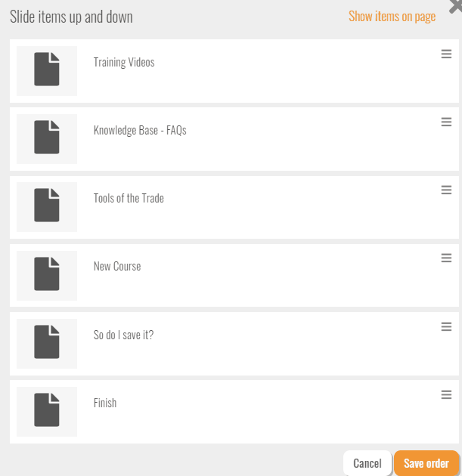The width and height of the screenshot is (462, 476).
Task: Click the drag handle for So do I save it?
Action: click(x=446, y=326)
